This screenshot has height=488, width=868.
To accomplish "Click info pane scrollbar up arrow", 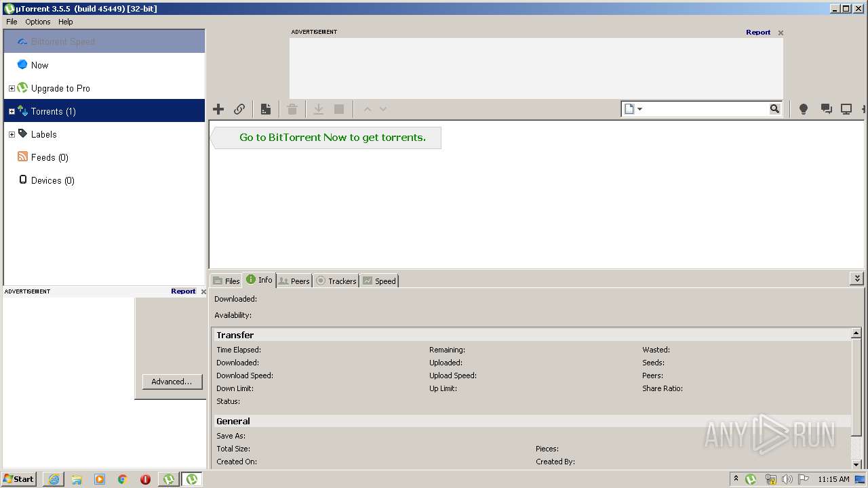I will click(856, 333).
